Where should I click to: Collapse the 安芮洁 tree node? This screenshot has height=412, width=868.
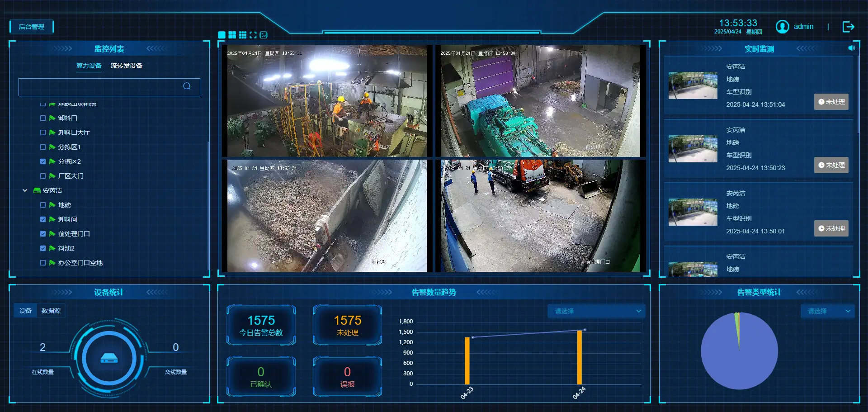(x=25, y=190)
